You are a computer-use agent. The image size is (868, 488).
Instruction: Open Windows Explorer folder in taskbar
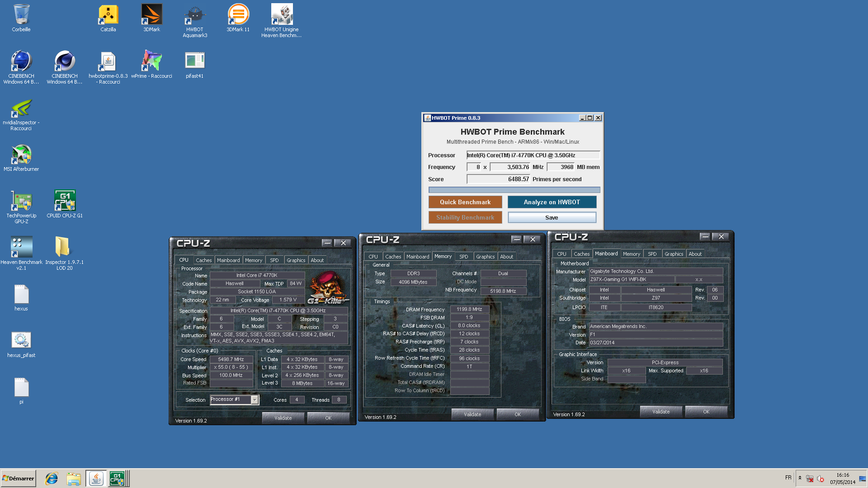[73, 479]
